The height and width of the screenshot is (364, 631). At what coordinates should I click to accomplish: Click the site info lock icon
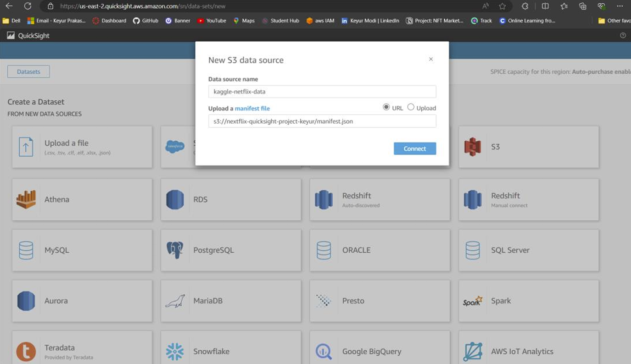[50, 6]
